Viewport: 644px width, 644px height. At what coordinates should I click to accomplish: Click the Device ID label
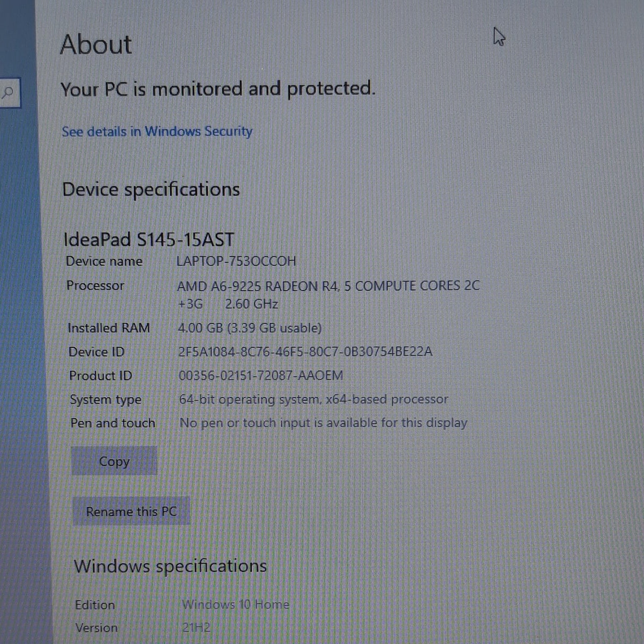click(97, 352)
